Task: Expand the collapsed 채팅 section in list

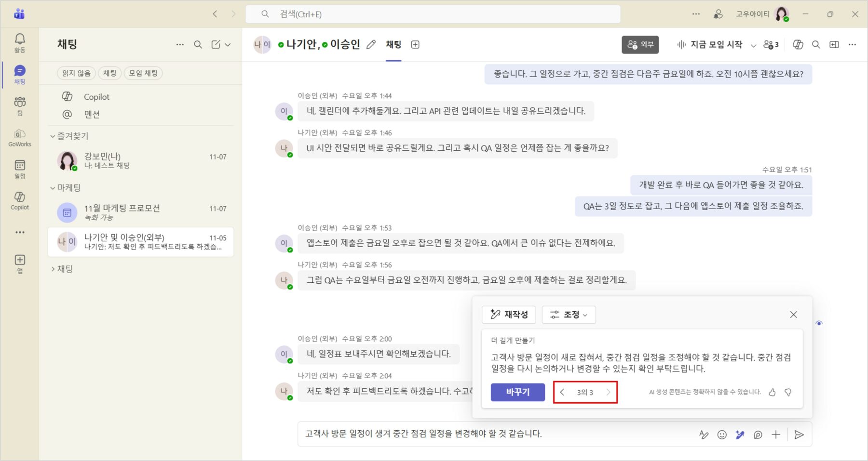Action: pyautogui.click(x=53, y=269)
